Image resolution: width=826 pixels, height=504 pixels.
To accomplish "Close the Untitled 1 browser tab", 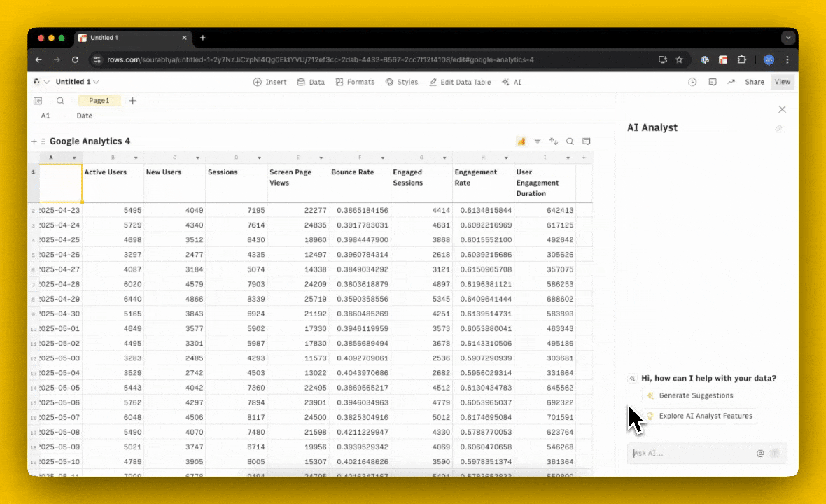I will pos(184,38).
